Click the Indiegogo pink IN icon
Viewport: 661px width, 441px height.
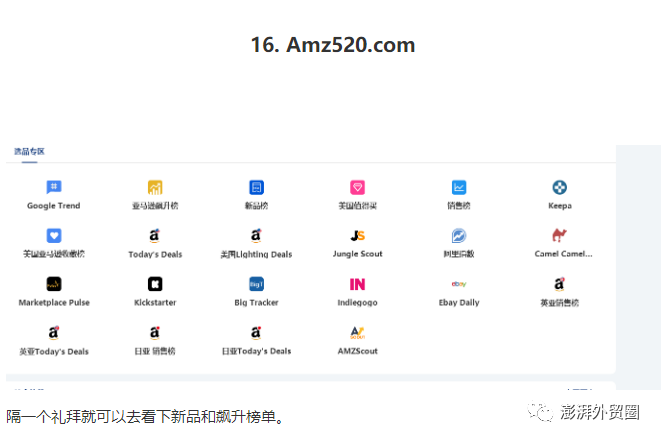357,284
